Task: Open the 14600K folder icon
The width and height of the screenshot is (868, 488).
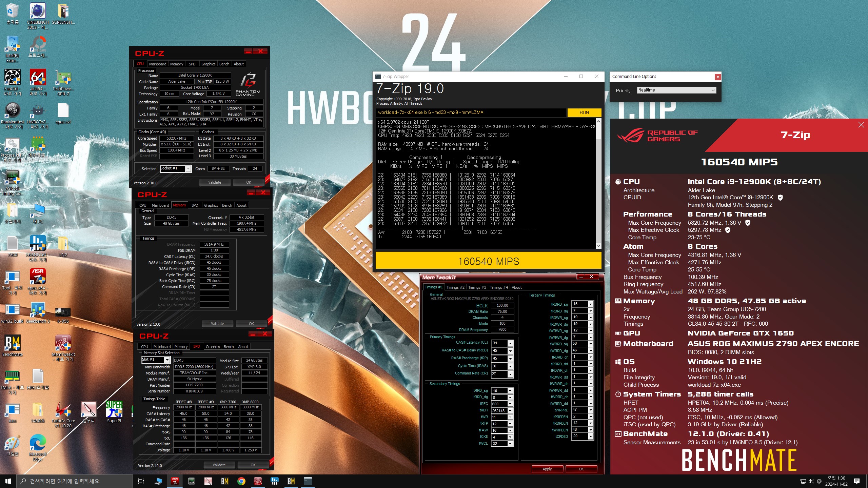Action: click(x=38, y=412)
